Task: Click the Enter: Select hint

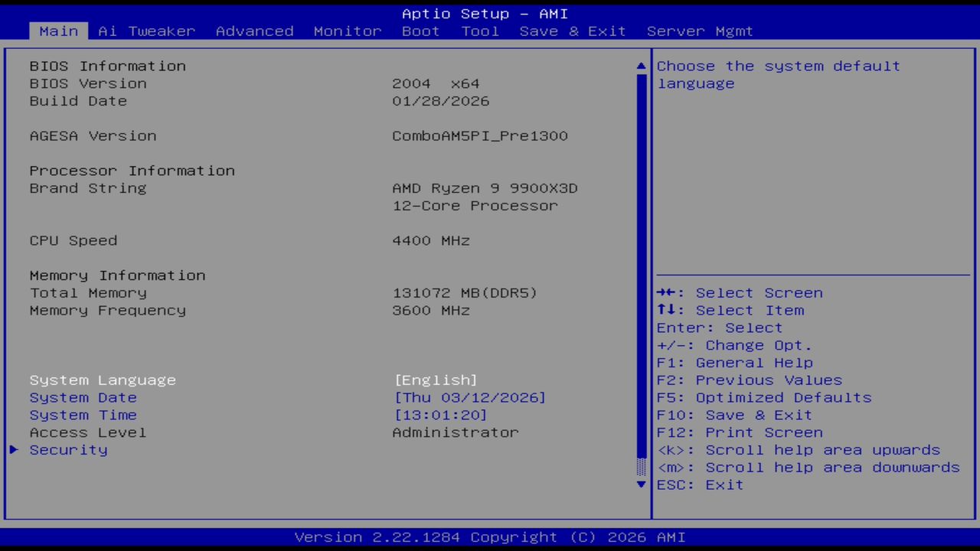Action: pos(720,328)
